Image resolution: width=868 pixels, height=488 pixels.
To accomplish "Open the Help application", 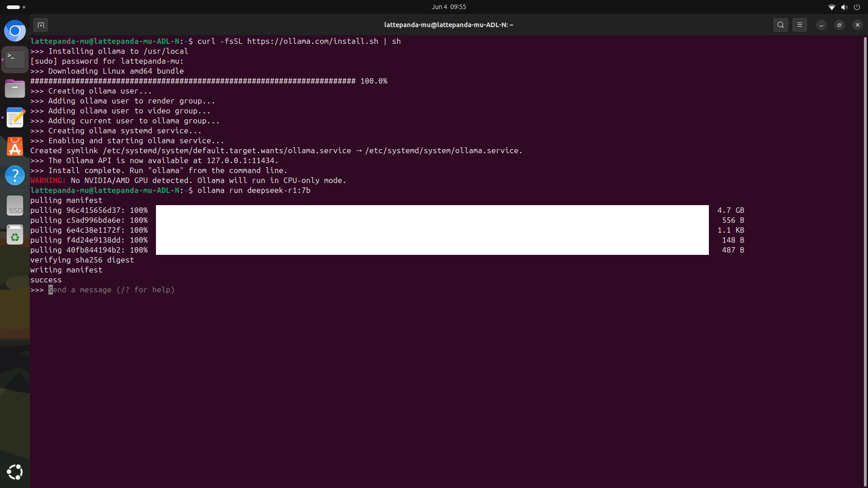I will tap(15, 175).
